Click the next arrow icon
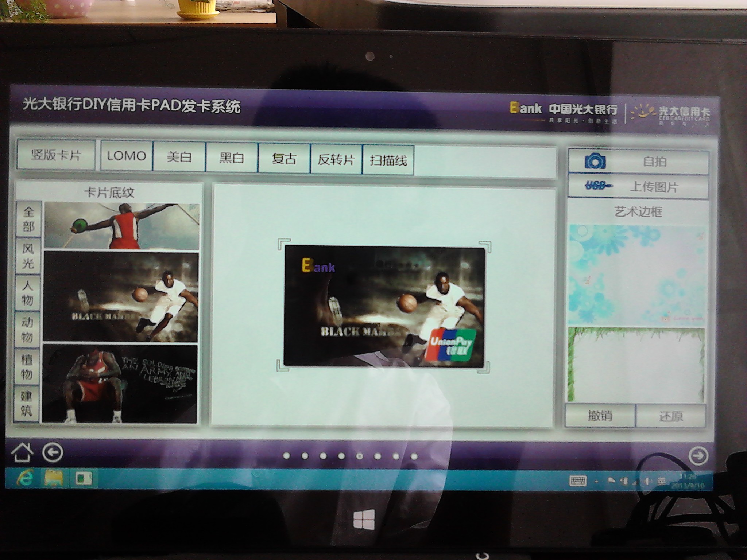747x560 pixels. [x=698, y=456]
